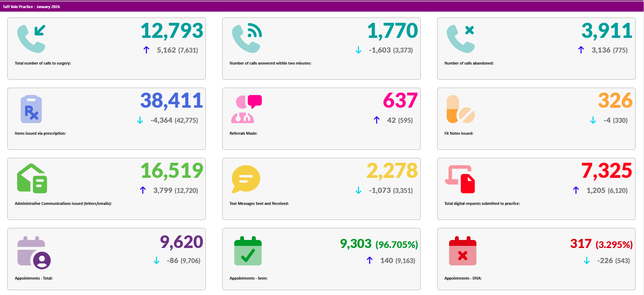
Task: Click the down arrow beside -1,603 change
Action: [x=358, y=50]
